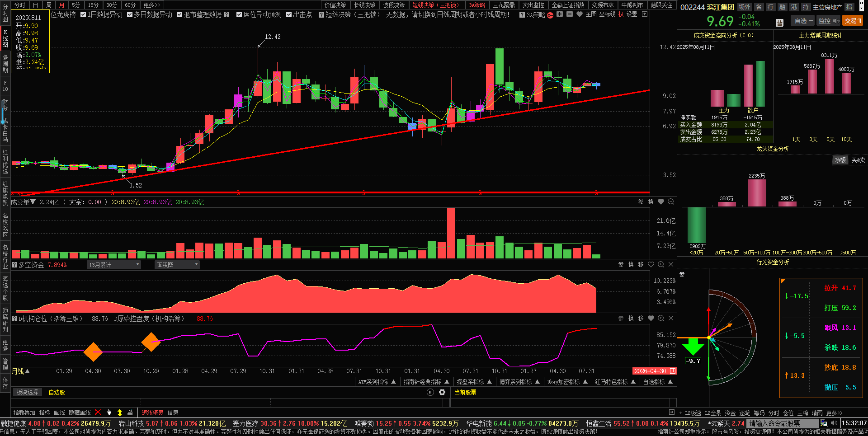Click the 隐藏画线 button
The width and height of the screenshot is (868, 436).
click(80, 413)
